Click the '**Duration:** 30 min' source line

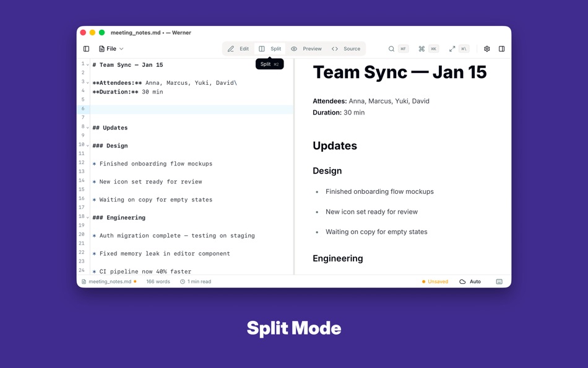tap(128, 92)
